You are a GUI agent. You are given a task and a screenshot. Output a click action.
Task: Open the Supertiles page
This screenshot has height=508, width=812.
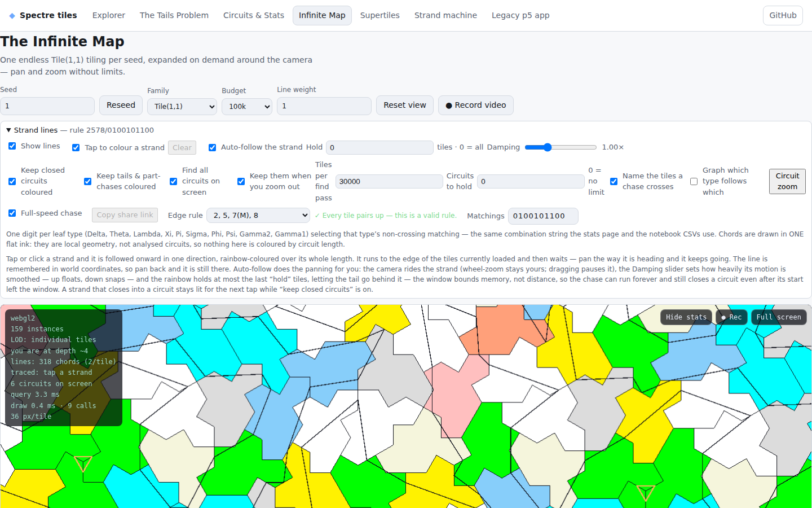[380, 16]
